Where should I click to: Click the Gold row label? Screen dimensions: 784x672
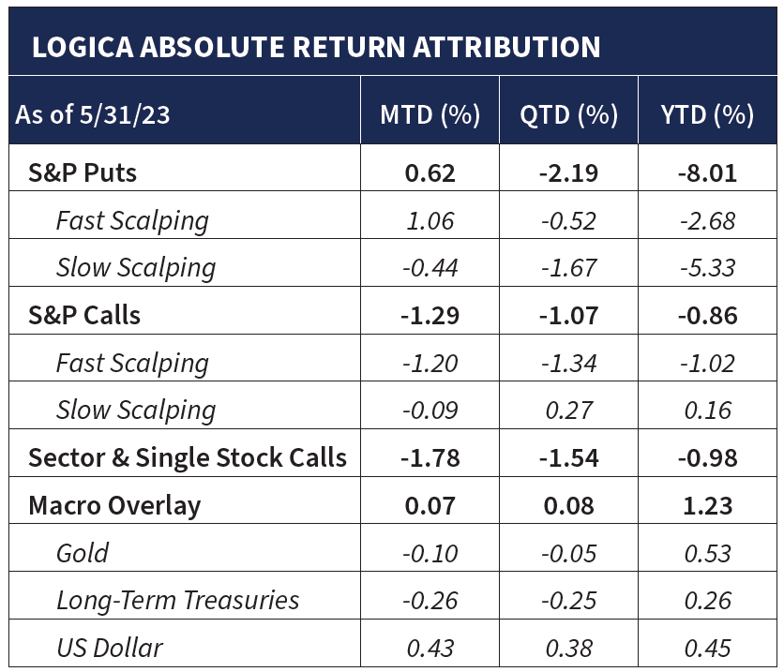point(82,553)
